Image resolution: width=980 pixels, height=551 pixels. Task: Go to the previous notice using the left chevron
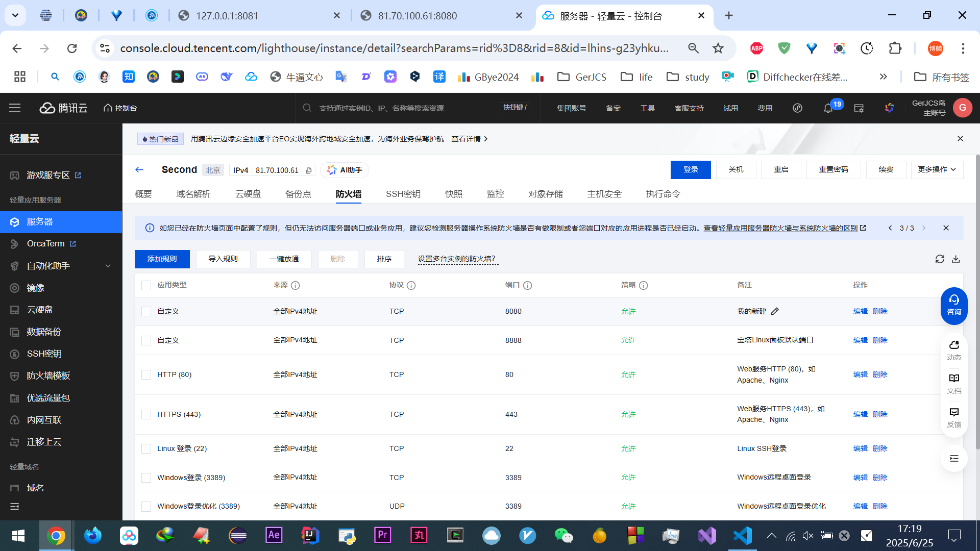click(x=890, y=228)
